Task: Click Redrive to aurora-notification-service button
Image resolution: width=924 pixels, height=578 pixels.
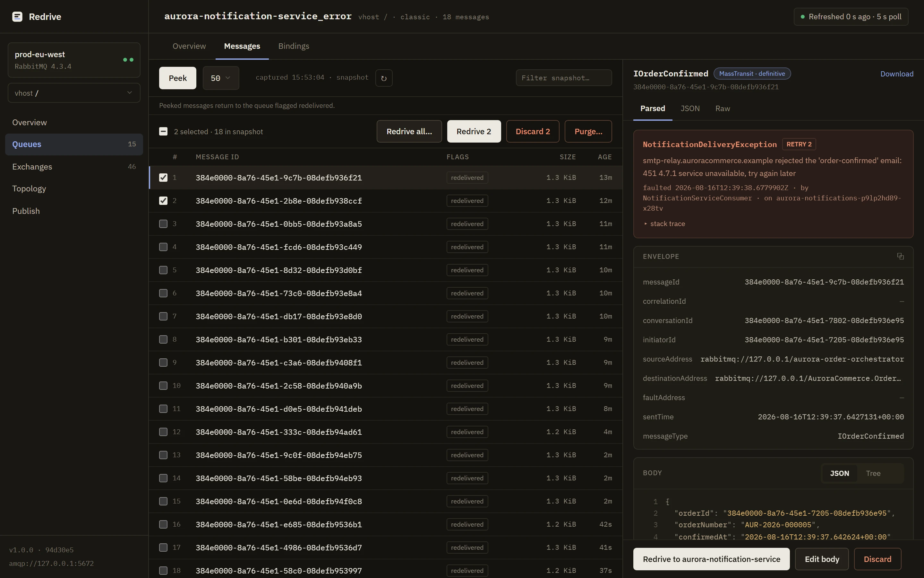Action: 711,559
